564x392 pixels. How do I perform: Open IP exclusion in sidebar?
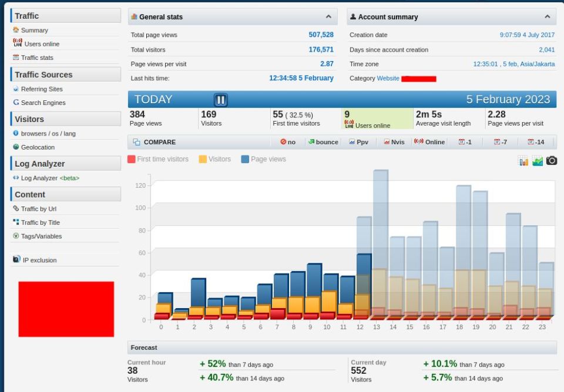coord(35,260)
